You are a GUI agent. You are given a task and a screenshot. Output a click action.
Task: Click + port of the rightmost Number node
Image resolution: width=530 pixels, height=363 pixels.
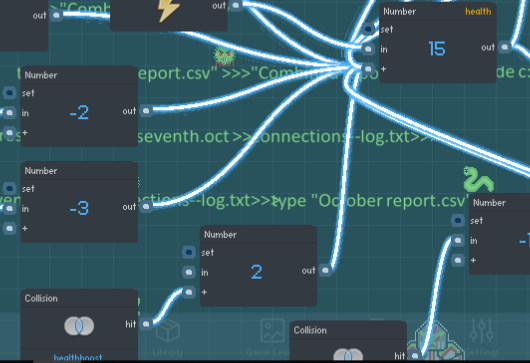pyautogui.click(x=458, y=260)
